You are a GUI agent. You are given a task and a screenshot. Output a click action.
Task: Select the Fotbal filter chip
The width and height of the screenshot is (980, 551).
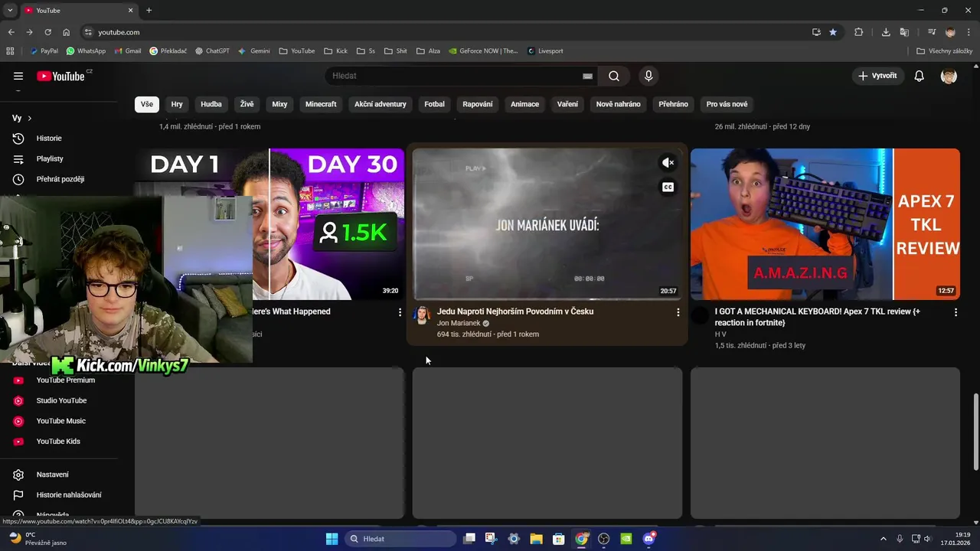pos(434,104)
